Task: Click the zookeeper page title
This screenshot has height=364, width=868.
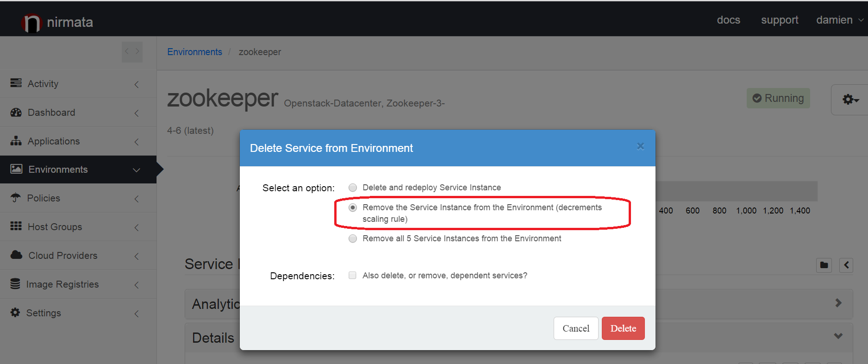Action: click(223, 98)
